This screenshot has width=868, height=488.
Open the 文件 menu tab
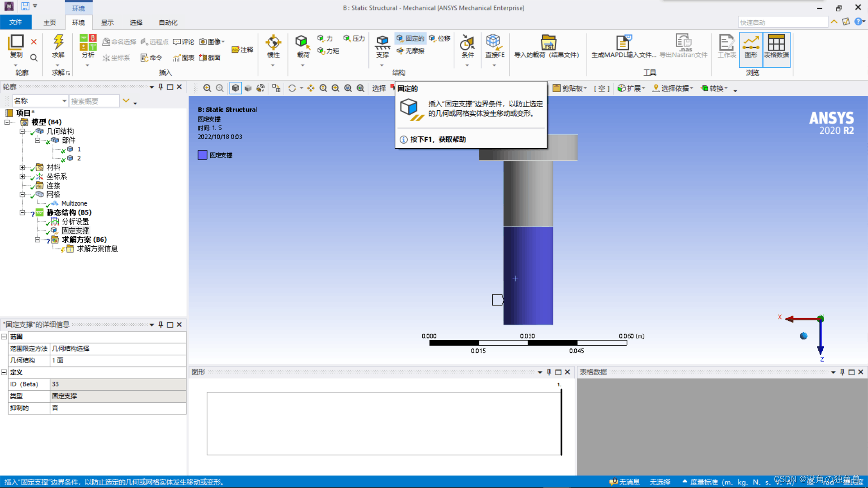[x=15, y=23]
